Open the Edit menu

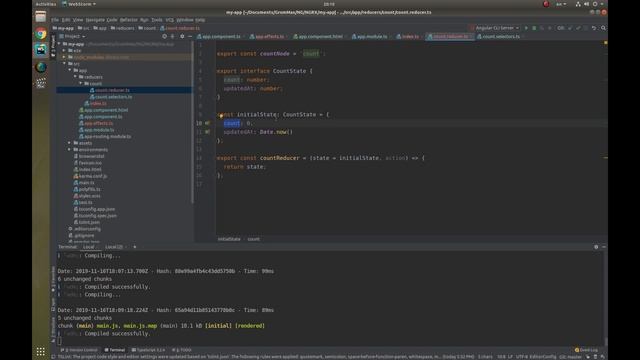coord(66,20)
